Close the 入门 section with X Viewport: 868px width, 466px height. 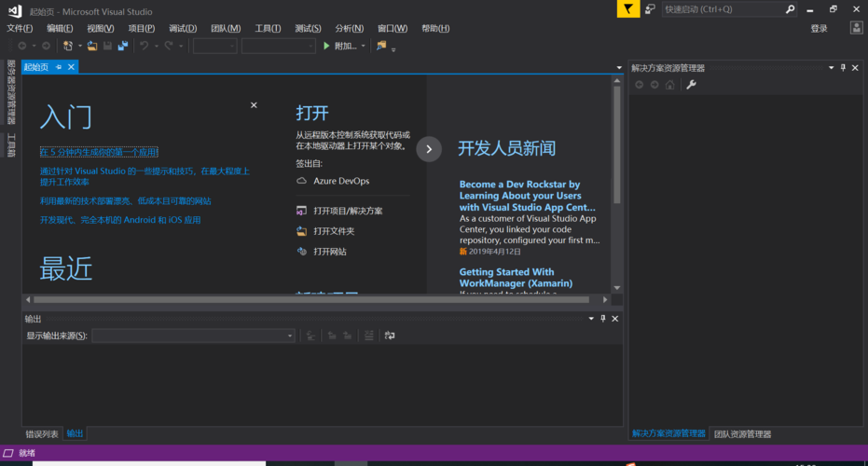(254, 105)
